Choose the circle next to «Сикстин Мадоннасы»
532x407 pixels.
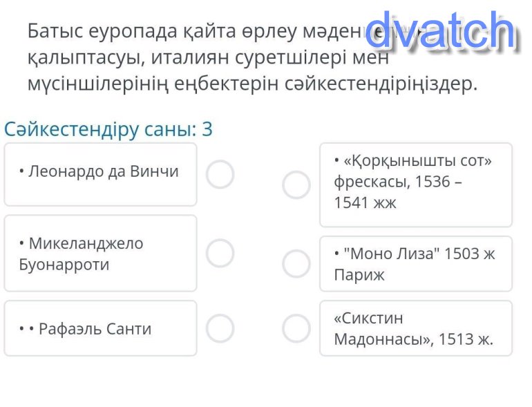click(x=296, y=328)
